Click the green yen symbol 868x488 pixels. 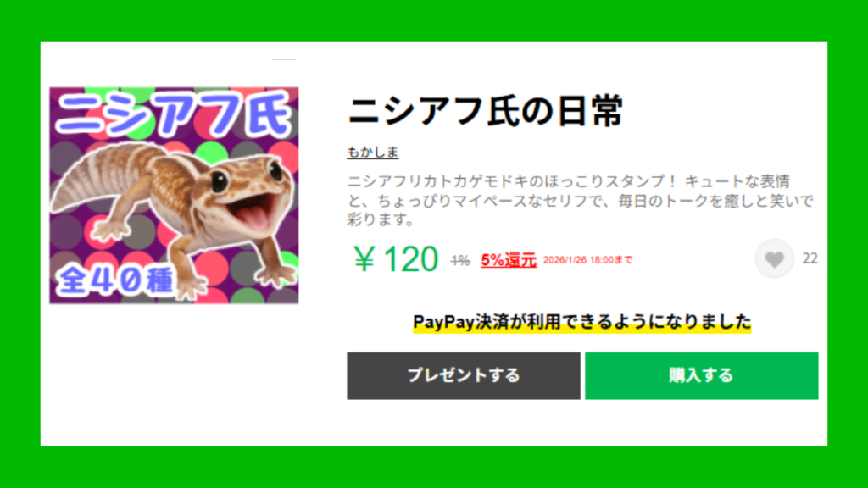click(364, 259)
